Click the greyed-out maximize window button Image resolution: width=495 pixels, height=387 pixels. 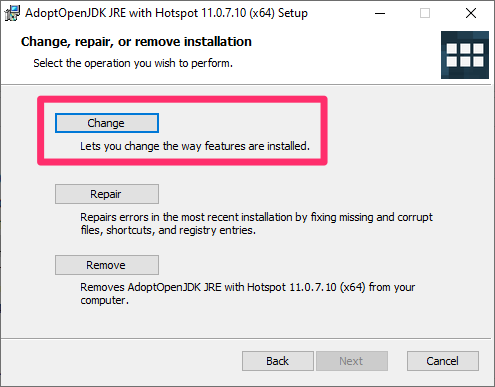(425, 13)
